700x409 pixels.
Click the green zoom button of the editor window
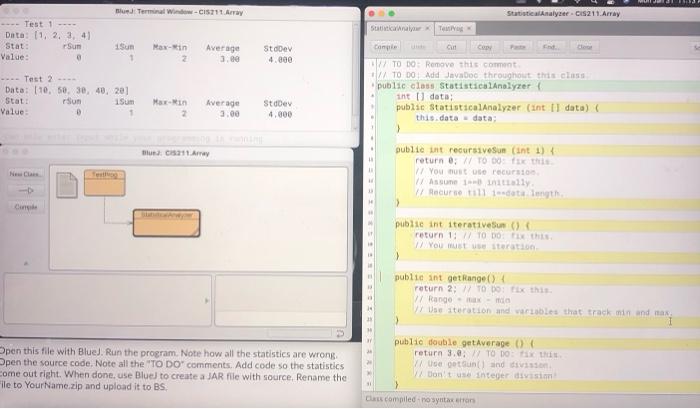pyautogui.click(x=392, y=13)
